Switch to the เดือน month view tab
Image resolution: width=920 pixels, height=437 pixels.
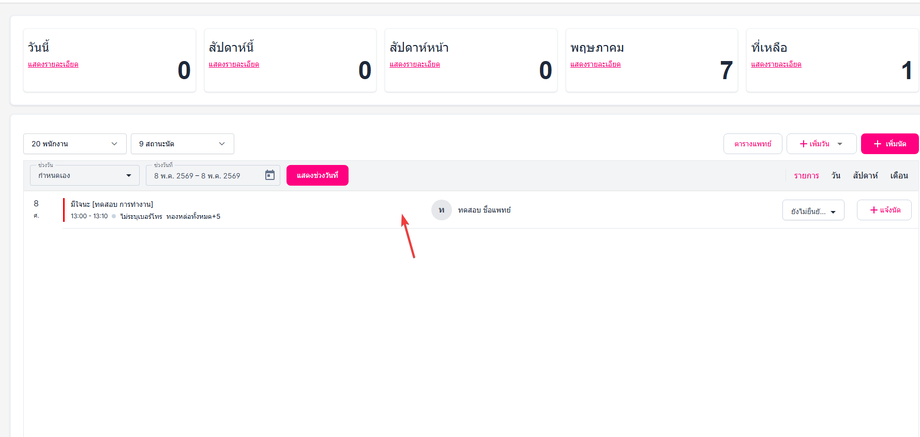899,175
